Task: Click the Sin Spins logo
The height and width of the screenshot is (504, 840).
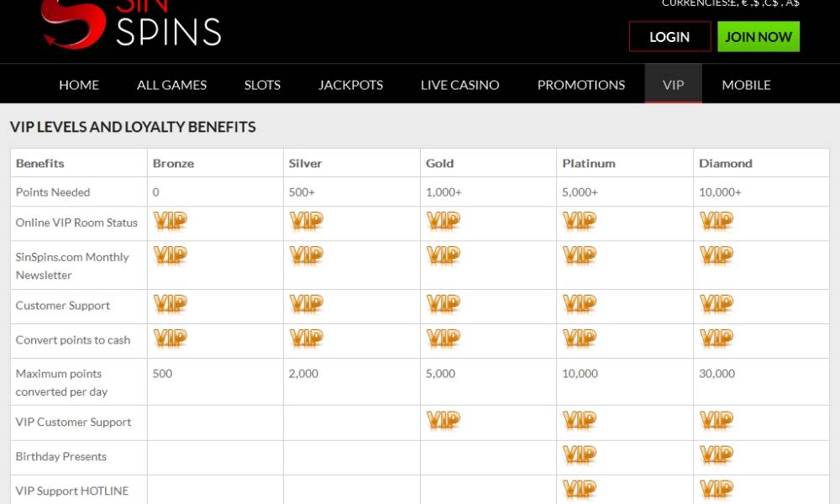Action: pos(131,24)
